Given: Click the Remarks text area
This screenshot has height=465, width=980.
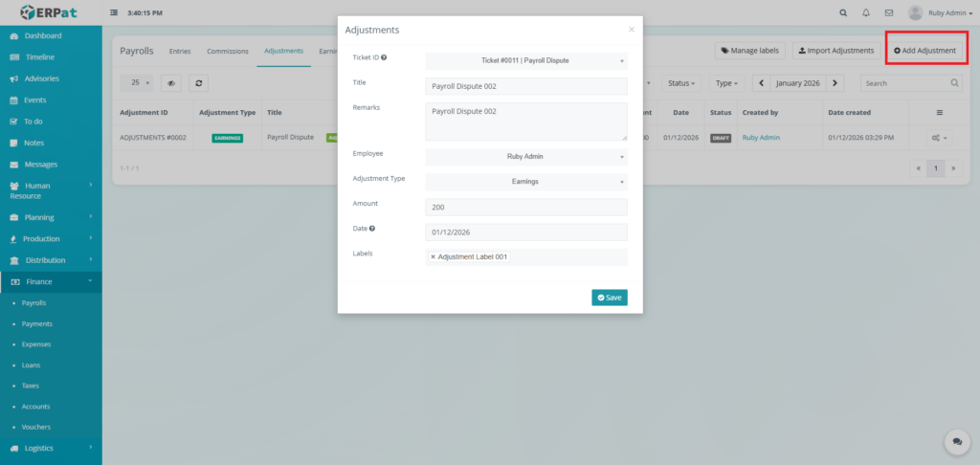Looking at the screenshot, I should tap(526, 122).
